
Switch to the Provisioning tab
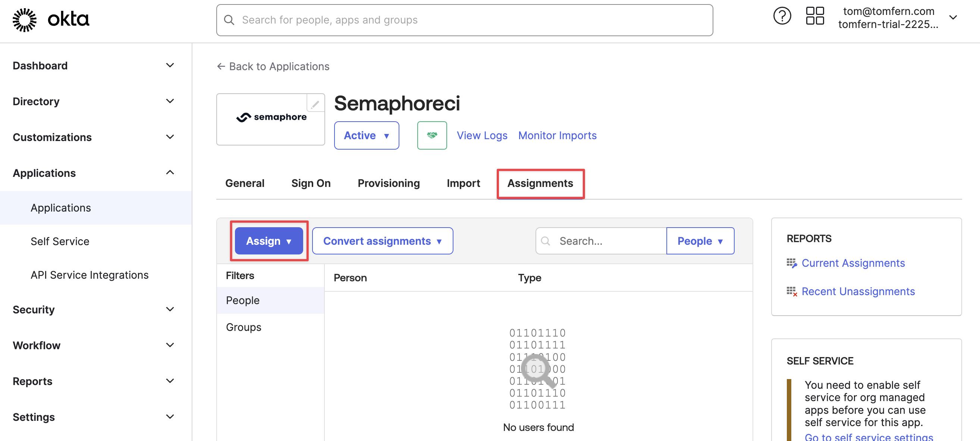point(389,183)
